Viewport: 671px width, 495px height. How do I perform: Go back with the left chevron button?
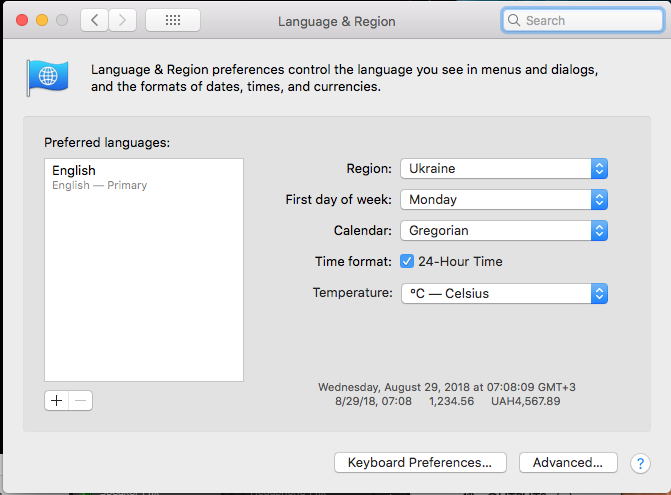tap(95, 20)
